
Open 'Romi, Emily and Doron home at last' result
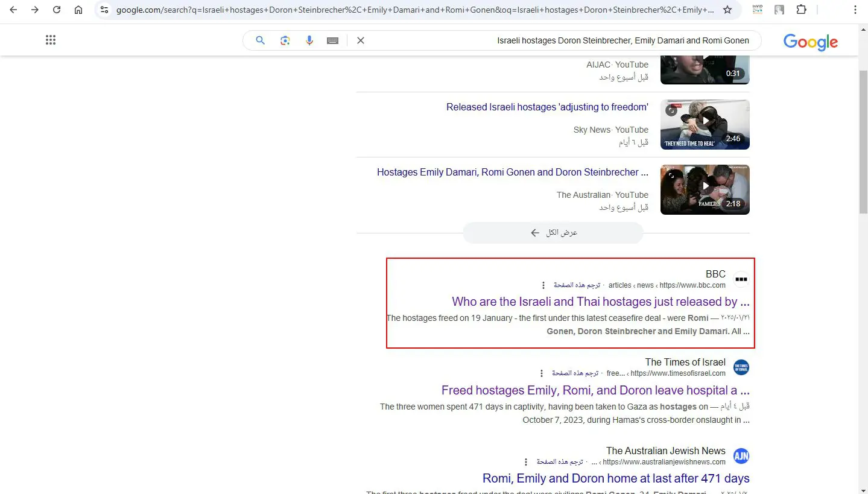616,478
